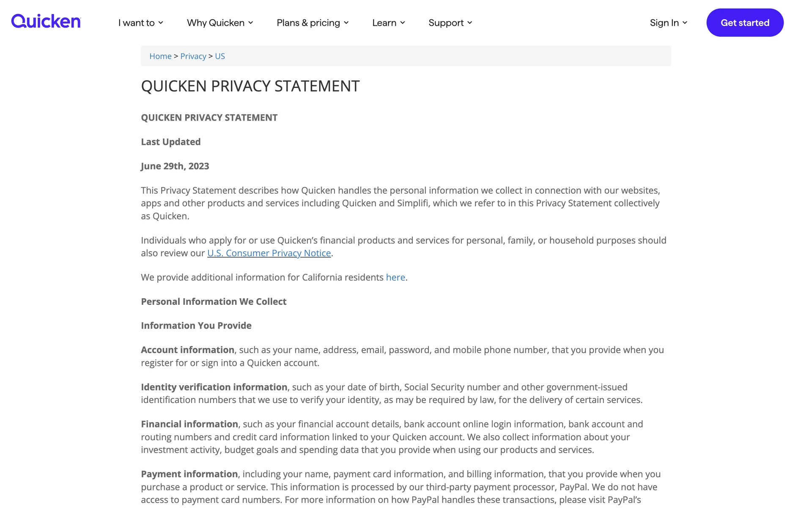Expand the Plans & pricing menu label
812x508 pixels.
[308, 23]
